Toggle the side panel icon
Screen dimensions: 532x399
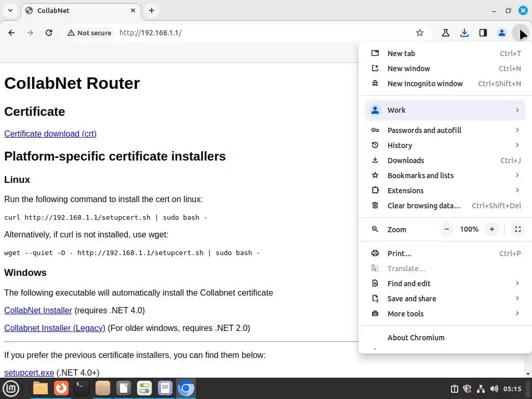[x=483, y=33]
